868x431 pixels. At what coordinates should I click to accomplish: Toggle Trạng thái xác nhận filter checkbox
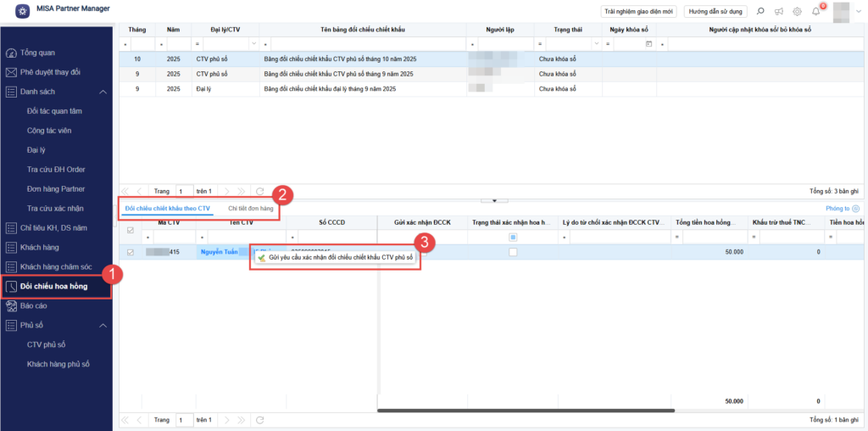(x=513, y=237)
